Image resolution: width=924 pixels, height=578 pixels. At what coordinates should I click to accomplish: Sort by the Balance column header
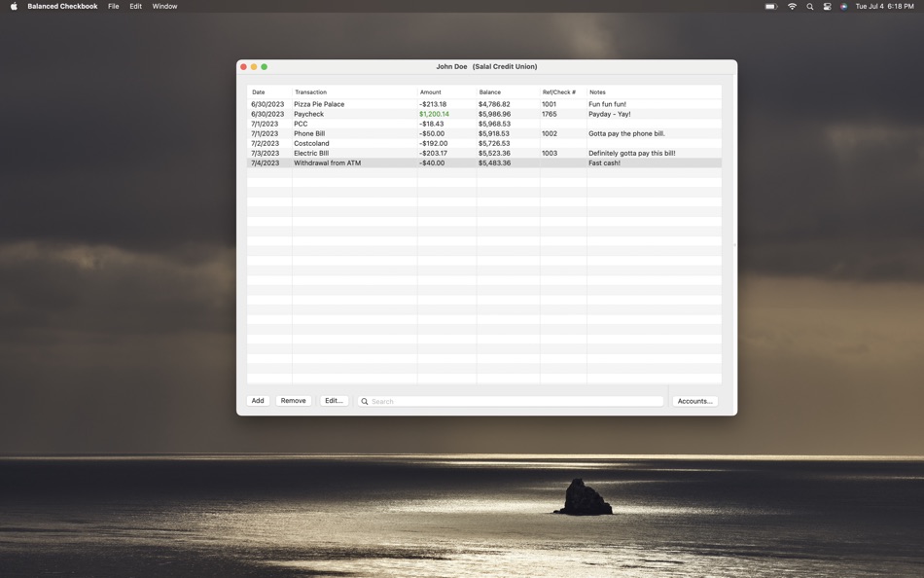508,92
